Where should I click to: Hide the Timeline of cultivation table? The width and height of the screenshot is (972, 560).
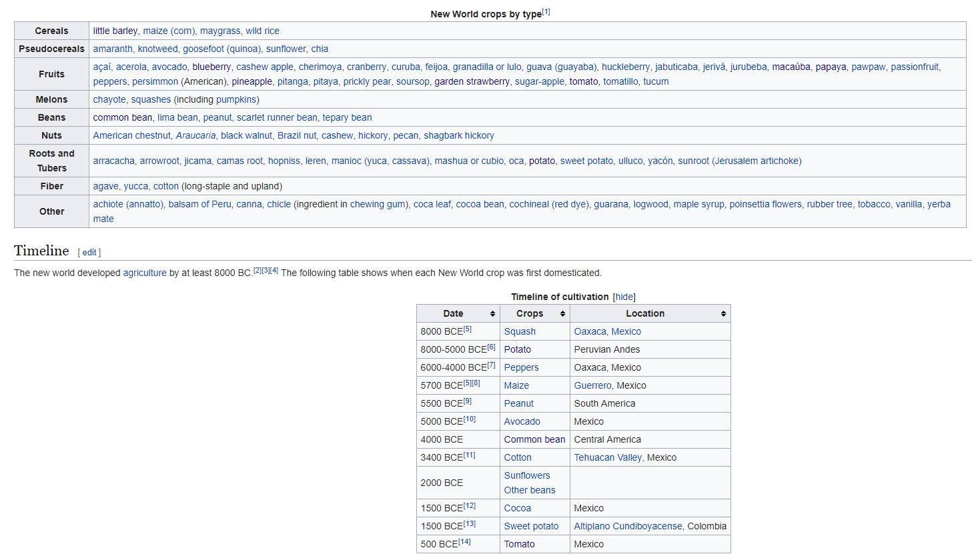(x=624, y=297)
